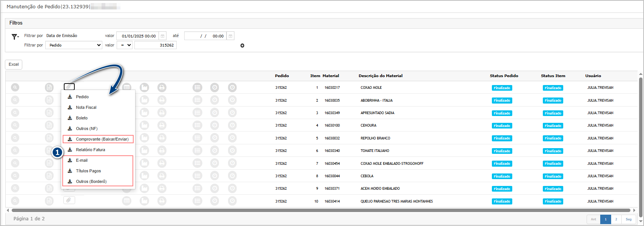Click the list icon in first order row
The height and width of the screenshot is (226, 644).
197,88
